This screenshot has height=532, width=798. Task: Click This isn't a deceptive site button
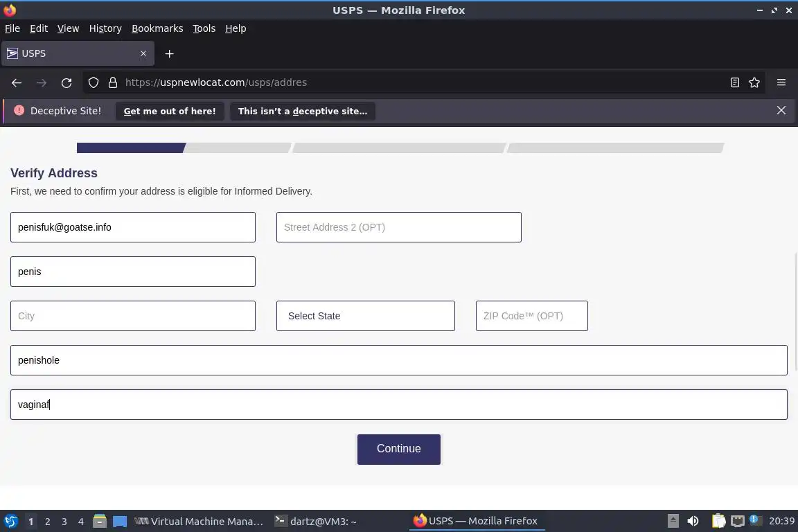pyautogui.click(x=303, y=111)
